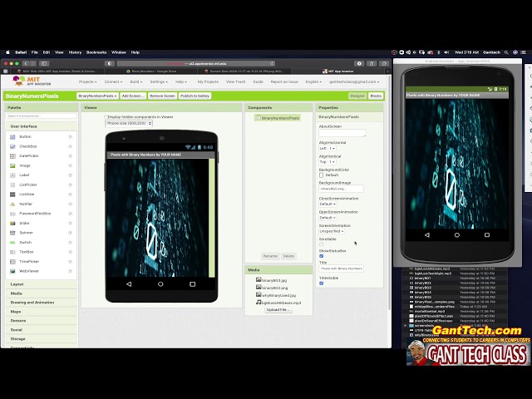The height and width of the screenshot is (399, 532).
Task: Select the ListPicker component icon
Action: point(12,185)
